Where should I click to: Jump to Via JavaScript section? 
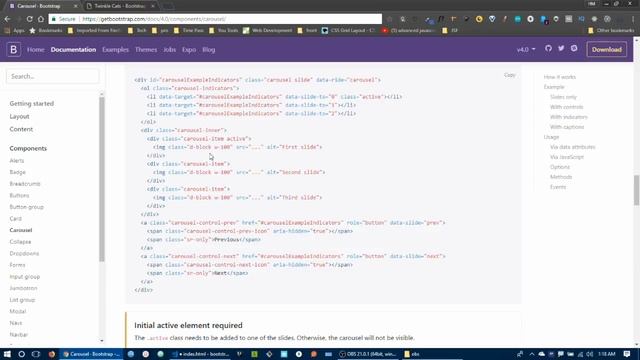point(567,157)
